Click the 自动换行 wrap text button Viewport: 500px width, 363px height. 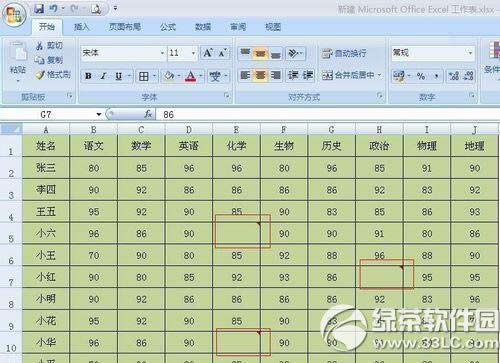(344, 53)
